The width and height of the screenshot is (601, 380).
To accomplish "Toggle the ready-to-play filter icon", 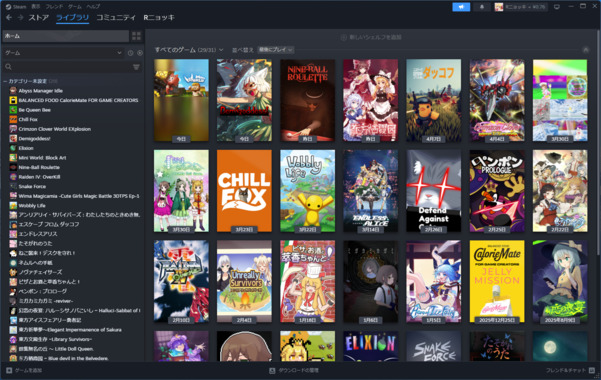I will (140, 53).
